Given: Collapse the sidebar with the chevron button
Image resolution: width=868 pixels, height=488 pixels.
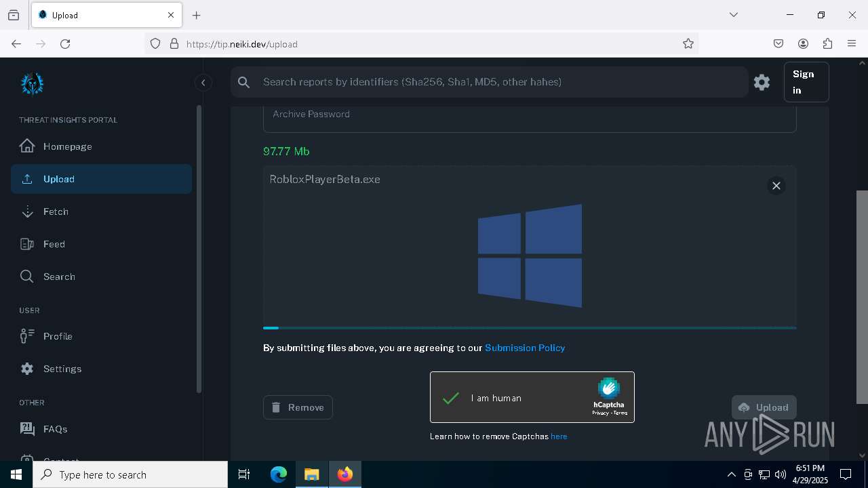Looking at the screenshot, I should pyautogui.click(x=203, y=83).
